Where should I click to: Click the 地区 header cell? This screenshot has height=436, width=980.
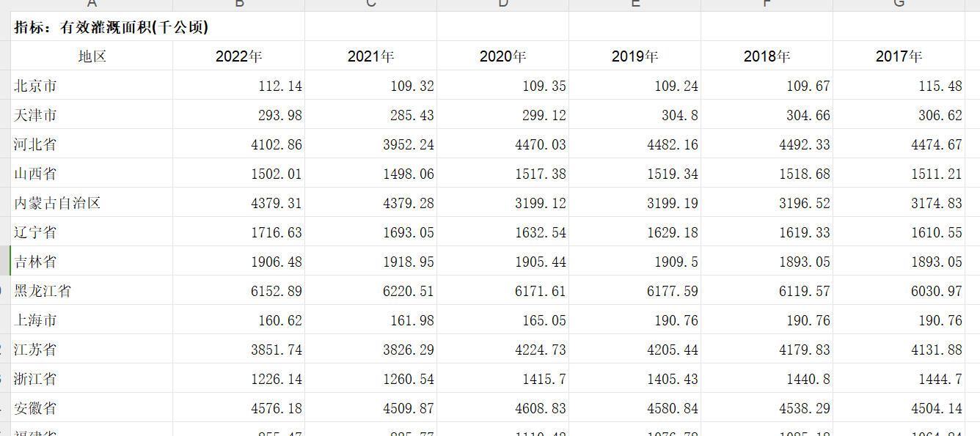(92, 56)
